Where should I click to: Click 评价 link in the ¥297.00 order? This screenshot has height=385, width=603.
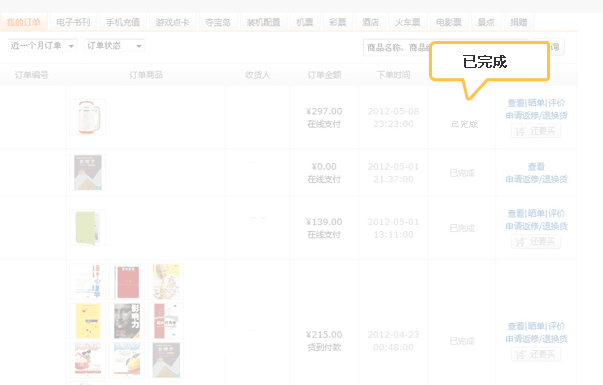(556, 103)
